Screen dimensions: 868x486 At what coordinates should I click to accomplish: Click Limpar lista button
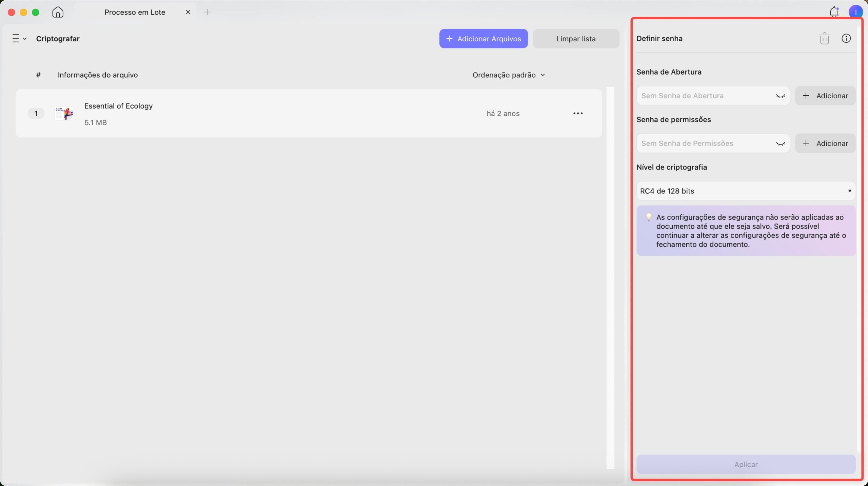[x=576, y=39]
